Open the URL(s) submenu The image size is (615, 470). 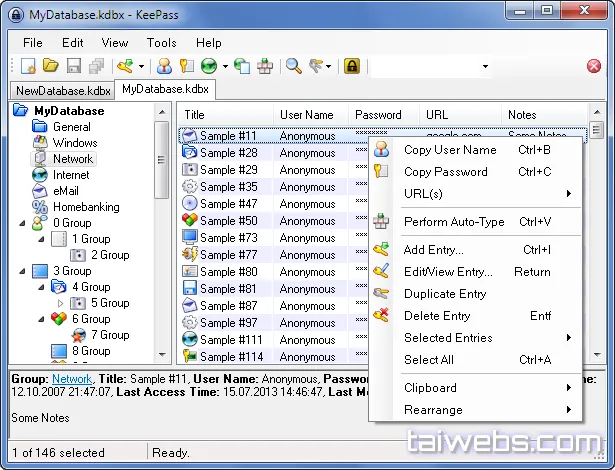(x=476, y=193)
